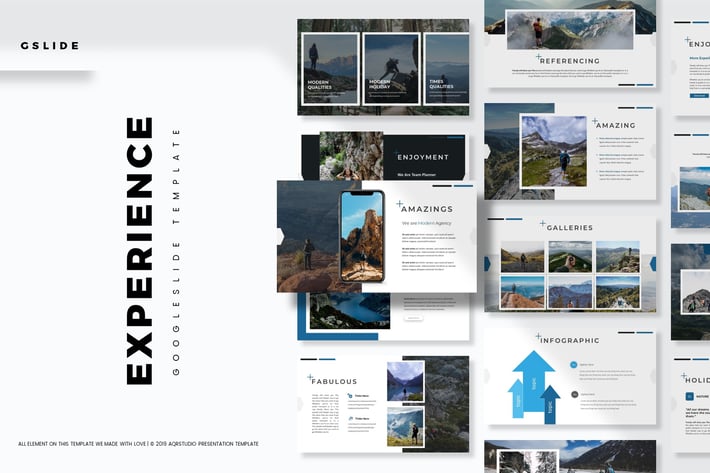
Task: Click the left blue arrow on Galleries slide
Action: coord(487,264)
